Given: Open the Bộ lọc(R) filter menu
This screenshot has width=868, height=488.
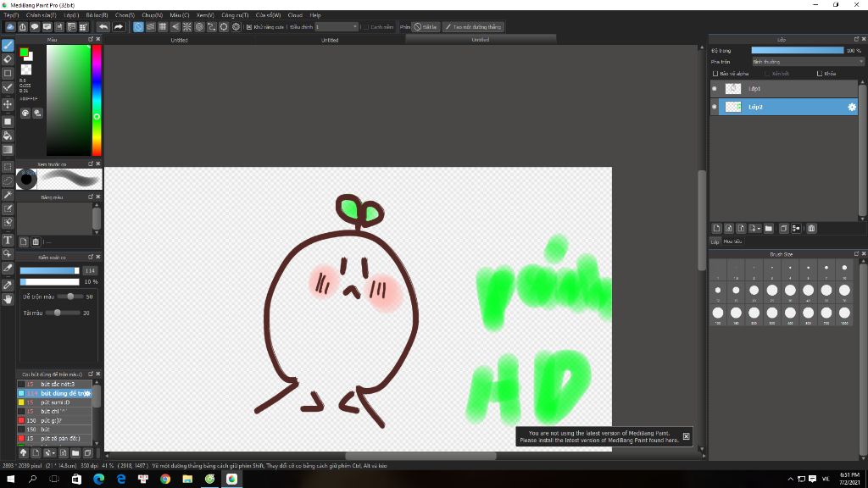Looking at the screenshot, I should 97,15.
